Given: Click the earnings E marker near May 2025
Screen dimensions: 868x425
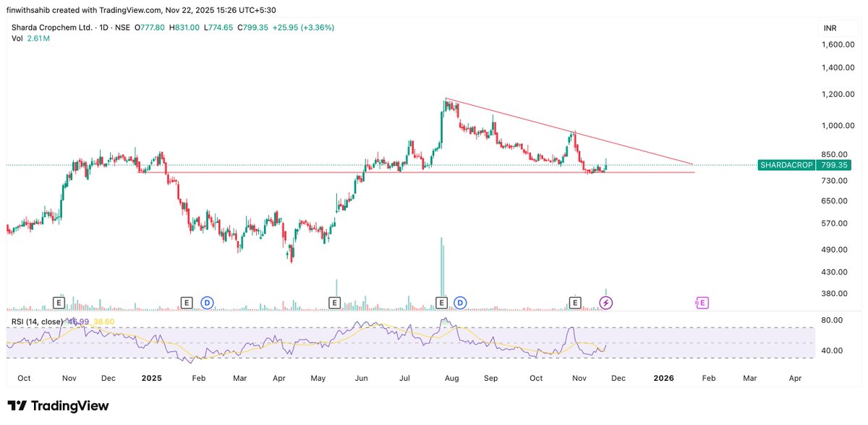Looking at the screenshot, I should click(x=334, y=303).
